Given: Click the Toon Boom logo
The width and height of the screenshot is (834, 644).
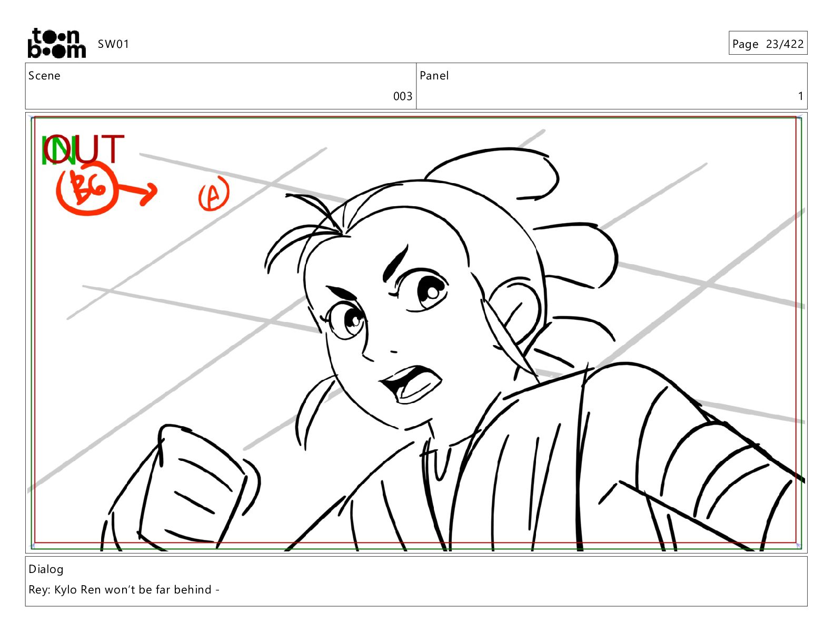Looking at the screenshot, I should pyautogui.click(x=56, y=43).
